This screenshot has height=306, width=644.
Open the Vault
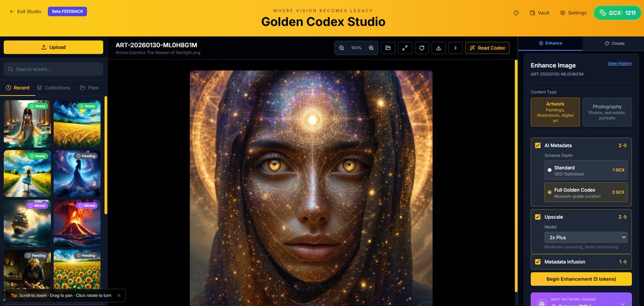tap(539, 12)
